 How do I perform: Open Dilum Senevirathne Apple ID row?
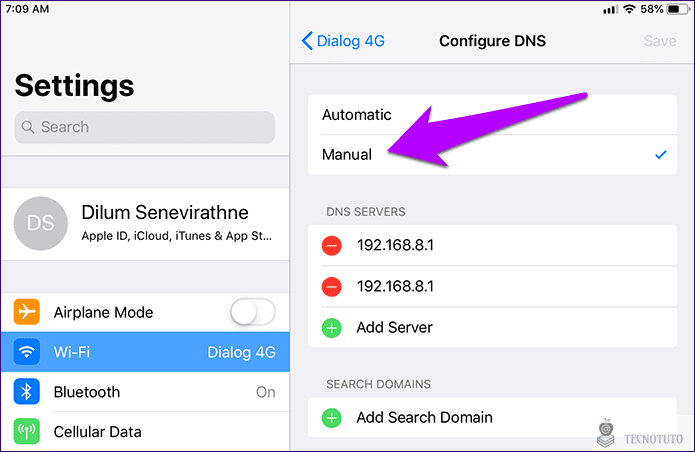pyautogui.click(x=145, y=224)
